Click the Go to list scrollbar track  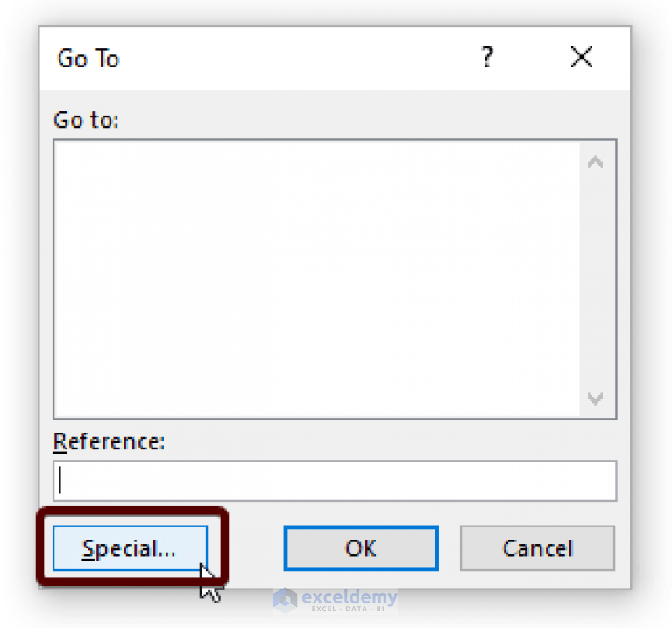click(x=595, y=279)
